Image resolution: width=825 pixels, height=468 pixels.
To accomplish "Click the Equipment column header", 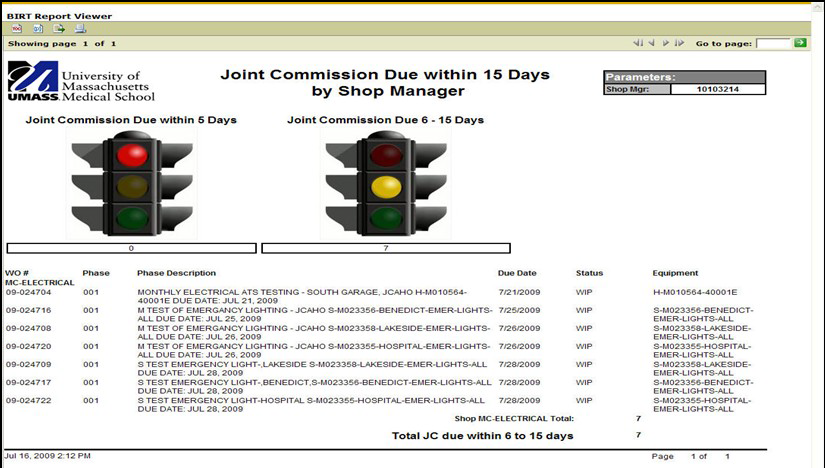I will pyautogui.click(x=675, y=273).
